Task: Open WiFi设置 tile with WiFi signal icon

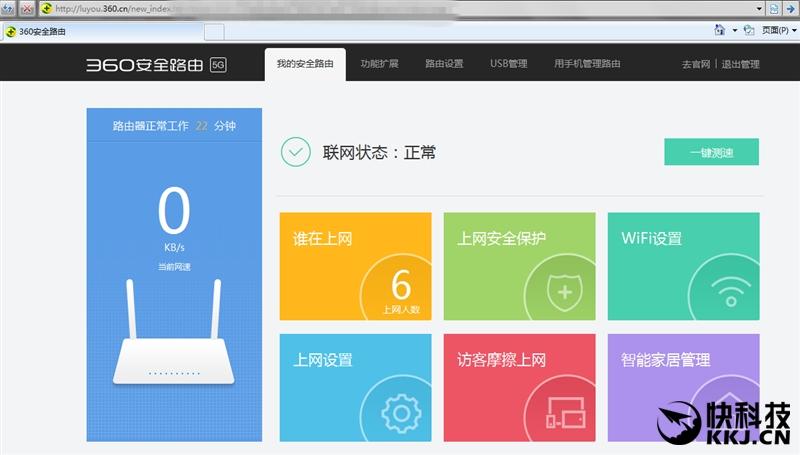Action: (684, 266)
